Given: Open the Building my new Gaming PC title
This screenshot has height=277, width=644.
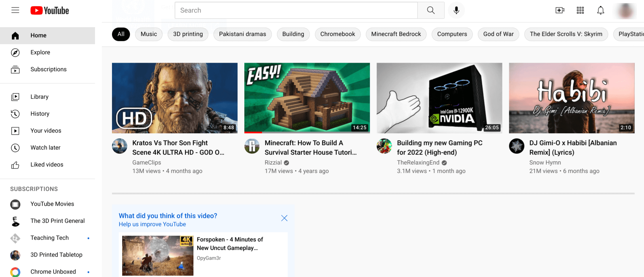Looking at the screenshot, I should 440,148.
